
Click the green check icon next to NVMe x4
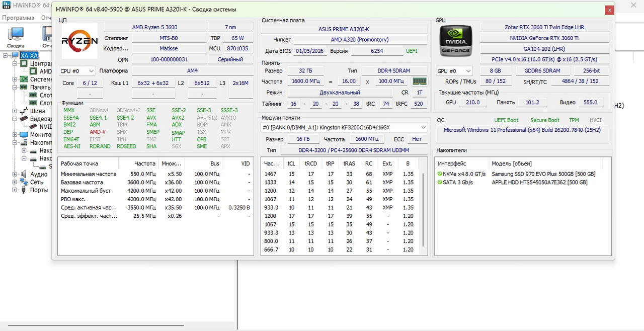click(x=440, y=174)
